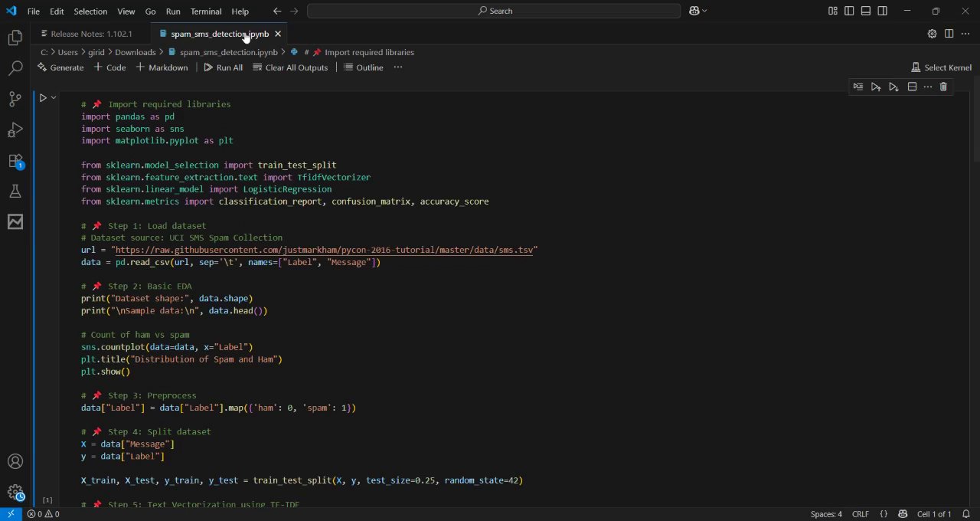980x521 pixels.
Task: Open the dropdown arrow beside the run cell button
Action: click(54, 98)
